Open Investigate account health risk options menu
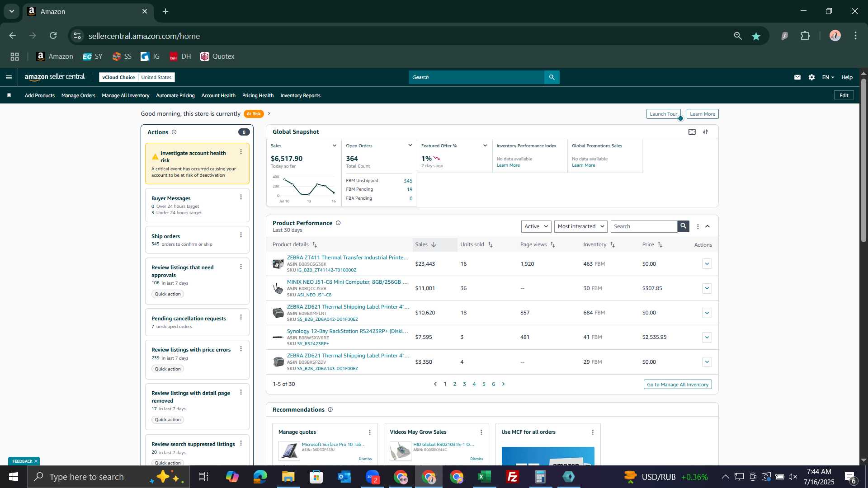This screenshot has width=868, height=488. pos(241,152)
